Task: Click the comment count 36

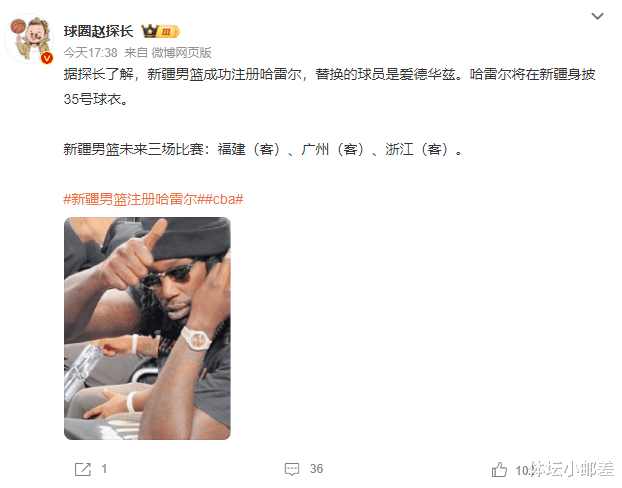Action: 316,469
